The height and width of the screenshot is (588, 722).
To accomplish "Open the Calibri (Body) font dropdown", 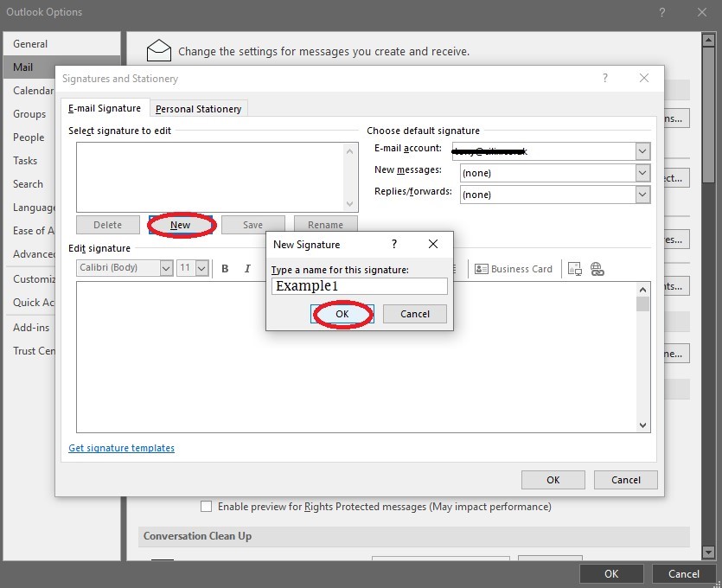I will tap(166, 268).
